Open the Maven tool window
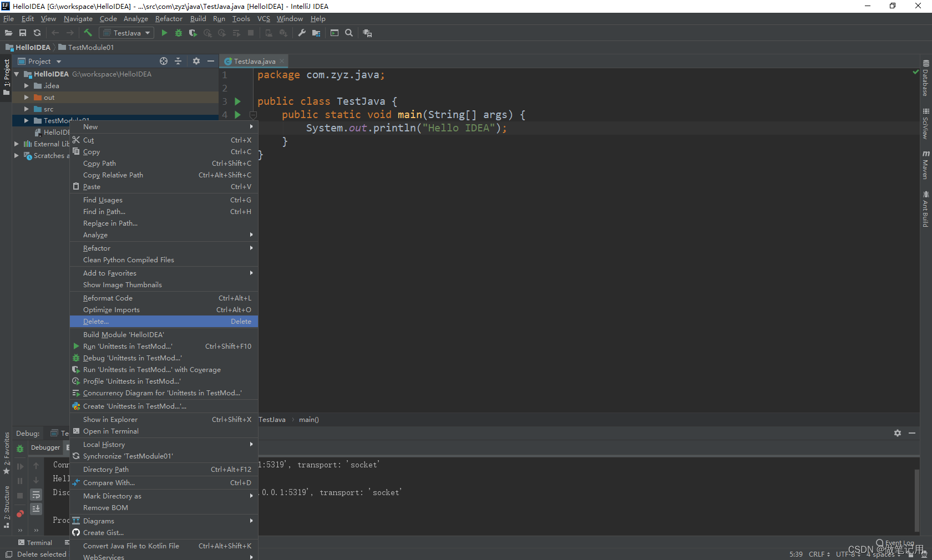932x560 pixels. coord(926,165)
